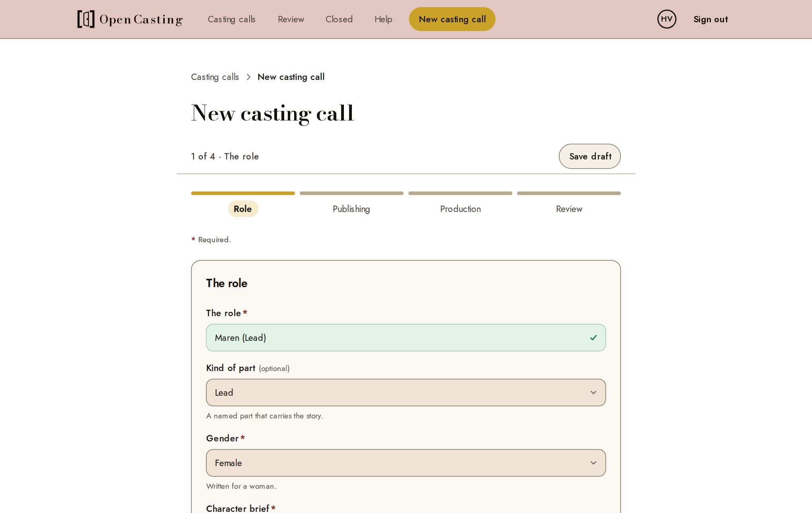Edit the role field containing Maren (Lead)

tap(406, 338)
